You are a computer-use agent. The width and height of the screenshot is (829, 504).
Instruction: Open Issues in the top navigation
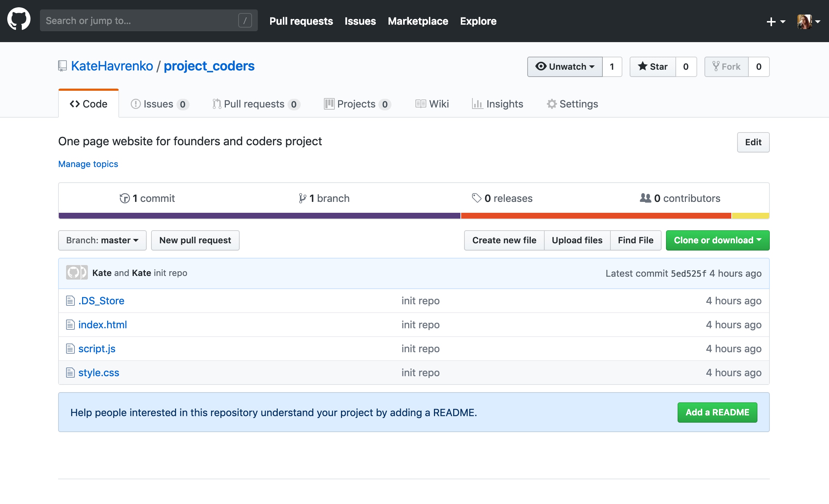tap(360, 21)
